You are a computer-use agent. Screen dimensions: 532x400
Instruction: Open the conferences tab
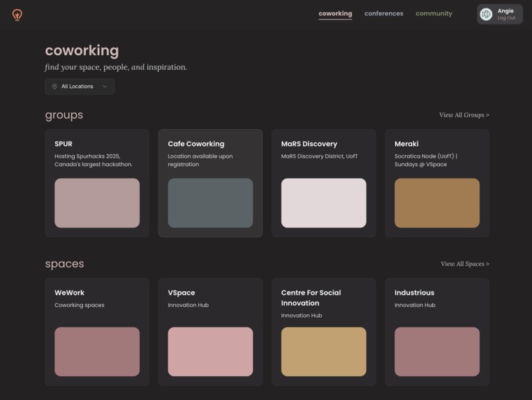click(384, 13)
